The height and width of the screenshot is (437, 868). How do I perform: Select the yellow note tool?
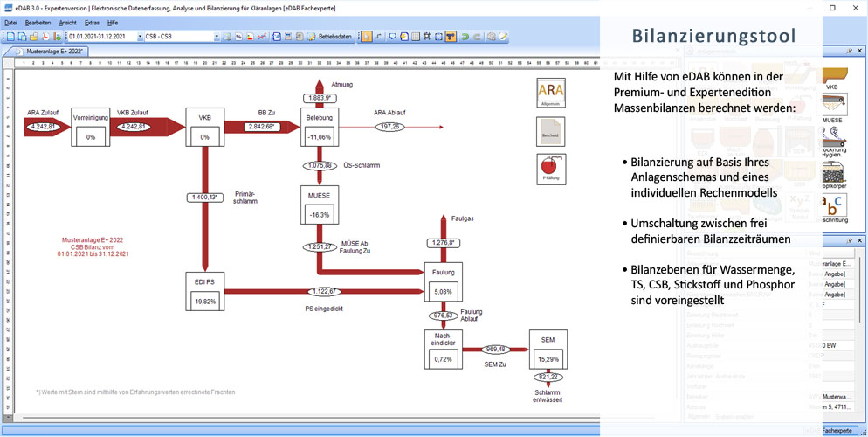click(x=404, y=37)
